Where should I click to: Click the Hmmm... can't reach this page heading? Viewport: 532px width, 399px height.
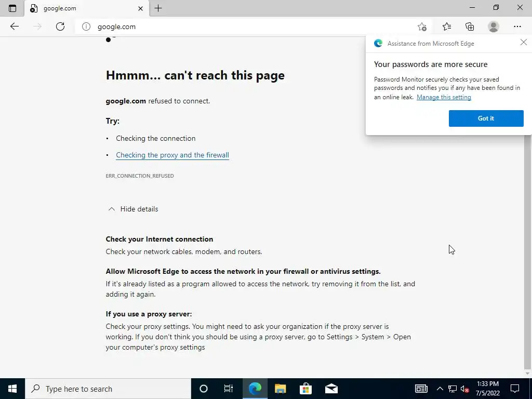pos(195,75)
